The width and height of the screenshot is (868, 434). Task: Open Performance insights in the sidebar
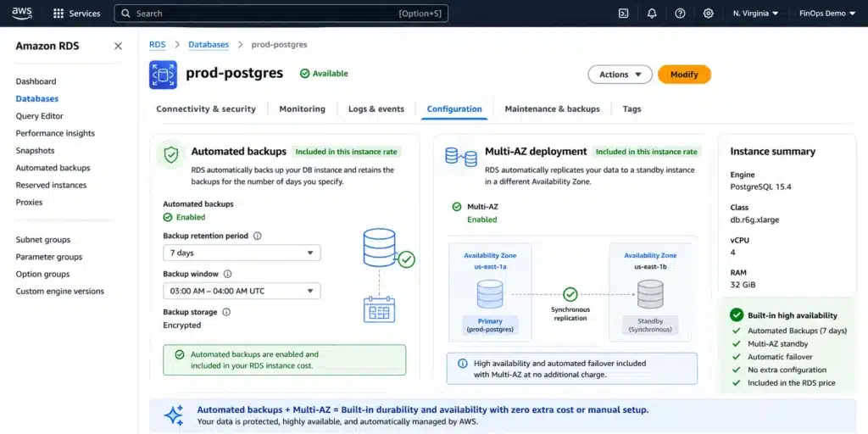pyautogui.click(x=55, y=133)
